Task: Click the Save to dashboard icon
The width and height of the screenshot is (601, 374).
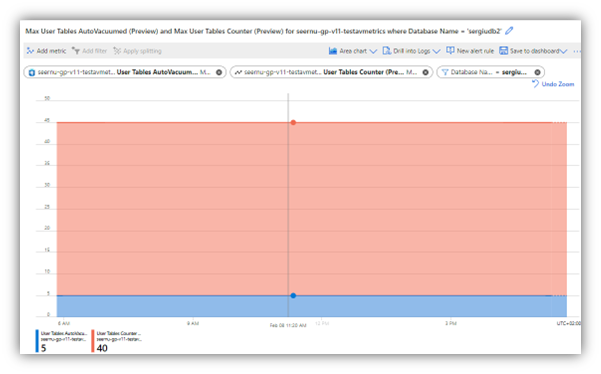Action: pyautogui.click(x=503, y=51)
